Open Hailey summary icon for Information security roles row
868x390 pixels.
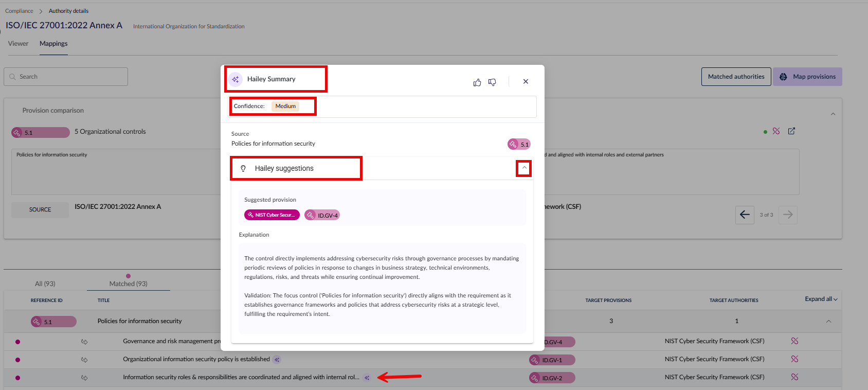click(x=367, y=378)
